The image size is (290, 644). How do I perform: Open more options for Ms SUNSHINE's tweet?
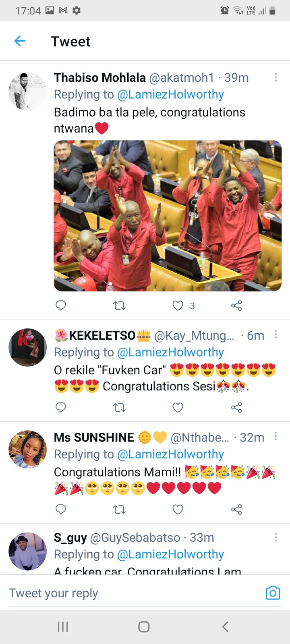click(275, 436)
